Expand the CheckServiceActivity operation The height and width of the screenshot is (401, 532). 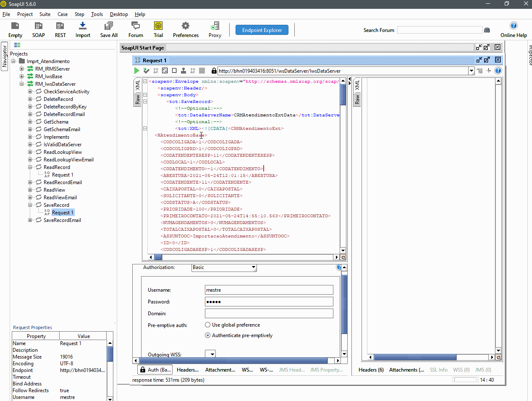pyautogui.click(x=30, y=92)
